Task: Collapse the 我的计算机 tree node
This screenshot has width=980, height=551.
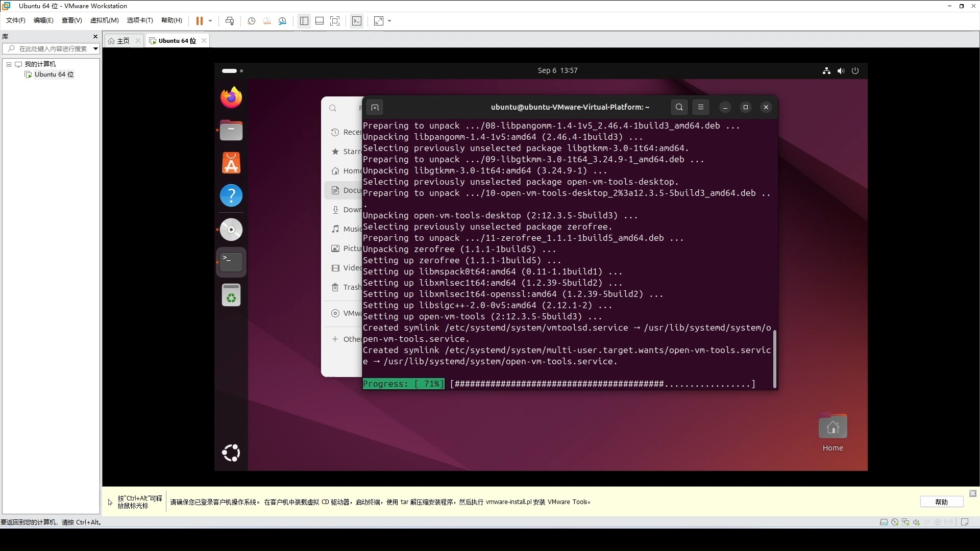Action: tap(9, 64)
